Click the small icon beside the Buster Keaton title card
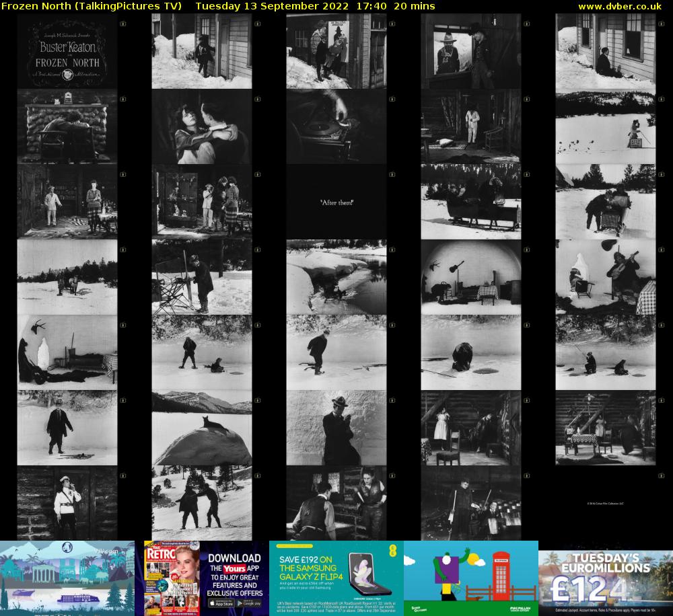 pyautogui.click(x=123, y=24)
